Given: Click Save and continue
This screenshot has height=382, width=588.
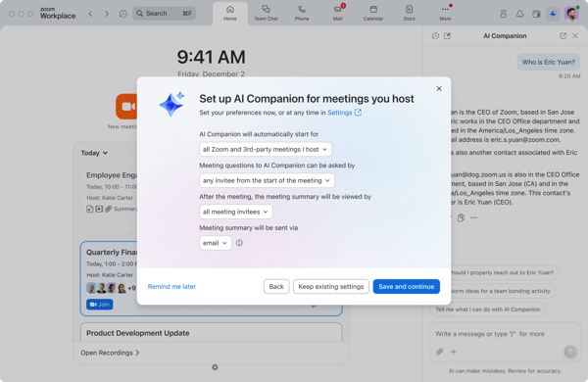Looking at the screenshot, I should (x=406, y=286).
